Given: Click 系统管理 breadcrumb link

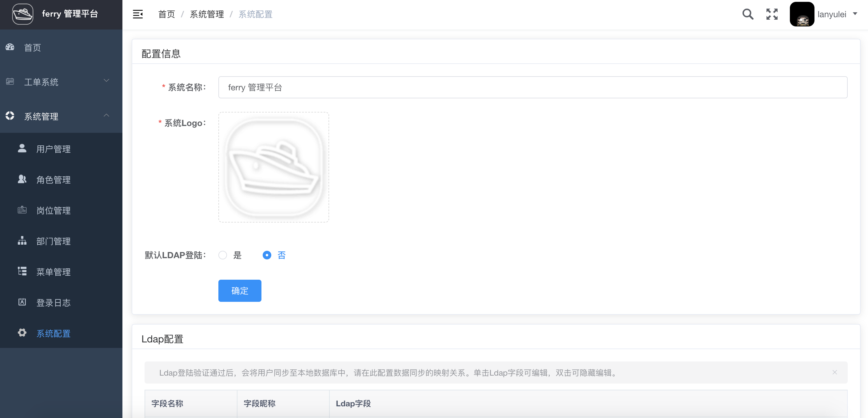Looking at the screenshot, I should point(207,14).
